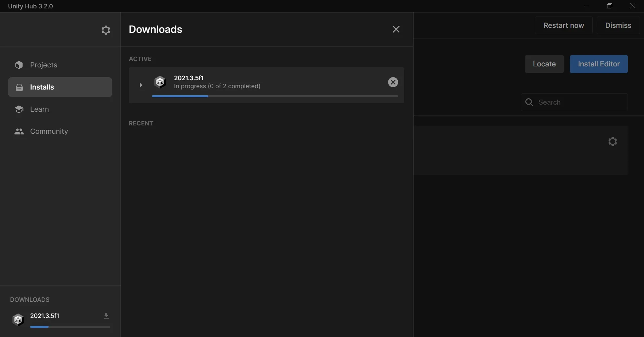Click the search magnifier icon
The height and width of the screenshot is (337, 644).
(529, 102)
